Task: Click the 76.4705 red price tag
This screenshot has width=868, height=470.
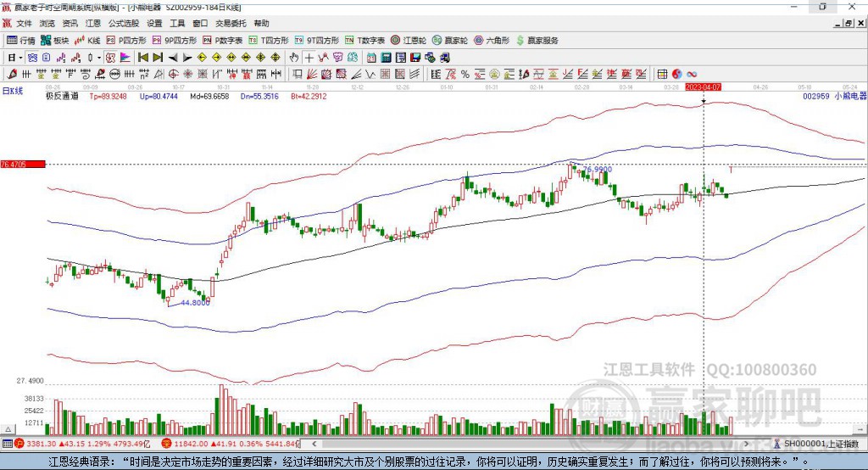Action: (x=23, y=164)
